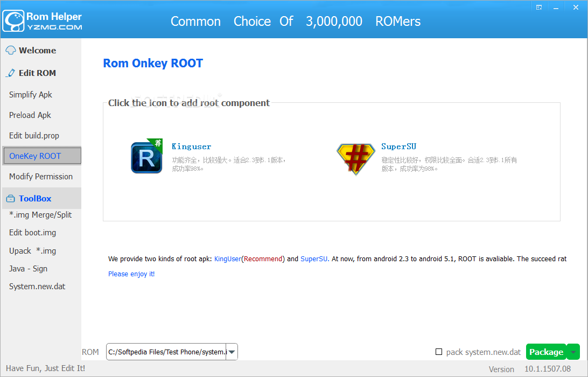The height and width of the screenshot is (377, 588).
Task: Select *.img Merge/Split tool
Action: click(x=40, y=214)
